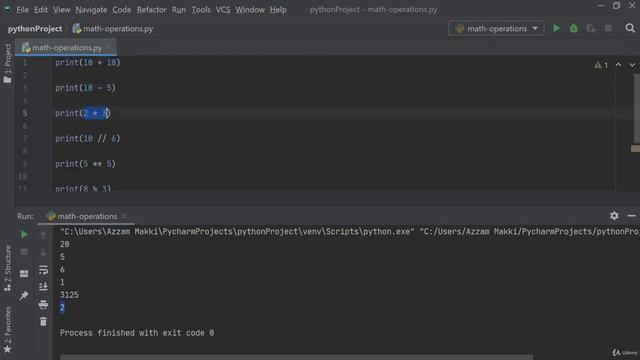Screen dimensions: 640x360
Task: Click math-operations.py breadcrumb in navigation bar
Action: tap(113, 29)
